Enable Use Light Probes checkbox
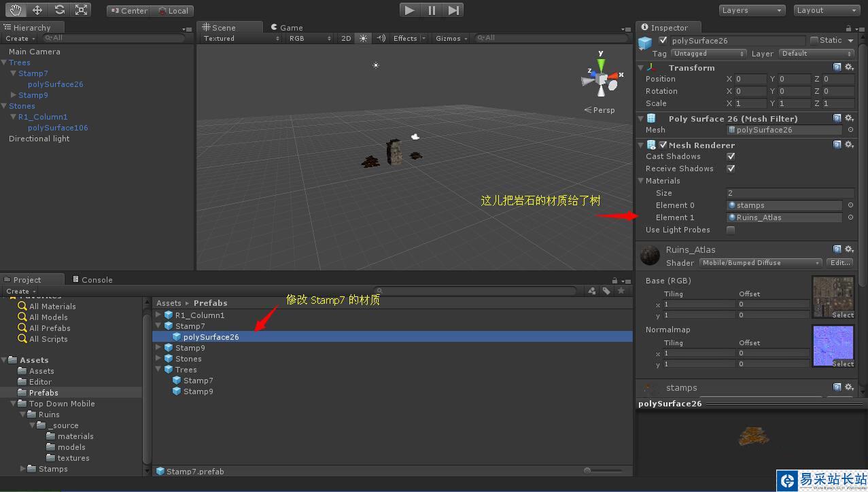 731,230
